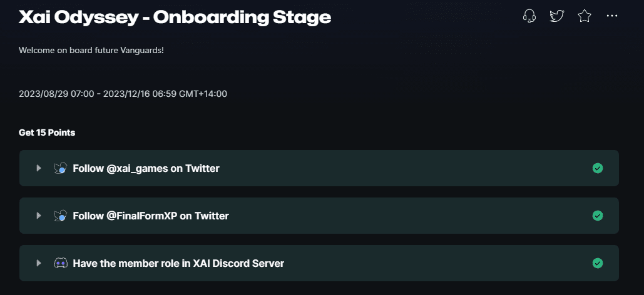The width and height of the screenshot is (644, 295).
Task: Favorite this campaign with the star icon
Action: point(585,16)
